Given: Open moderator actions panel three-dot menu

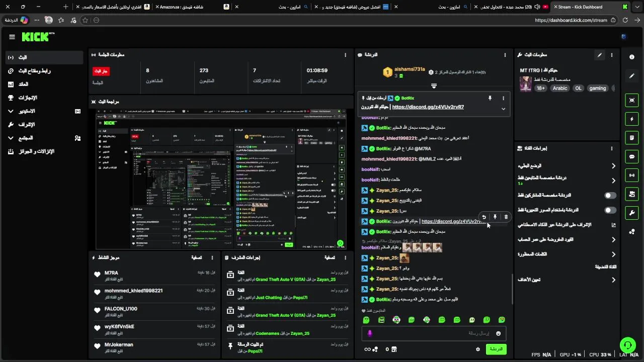Looking at the screenshot, I should click(345, 257).
